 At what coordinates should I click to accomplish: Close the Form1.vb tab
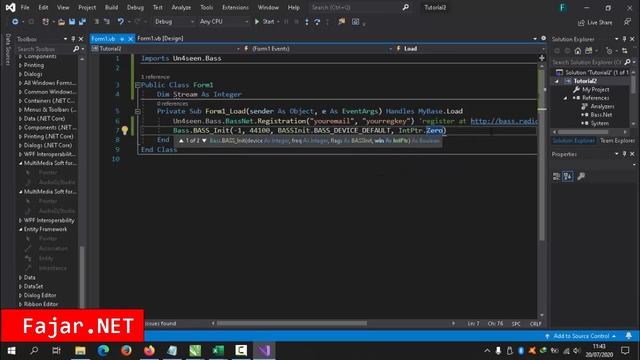coord(130,39)
